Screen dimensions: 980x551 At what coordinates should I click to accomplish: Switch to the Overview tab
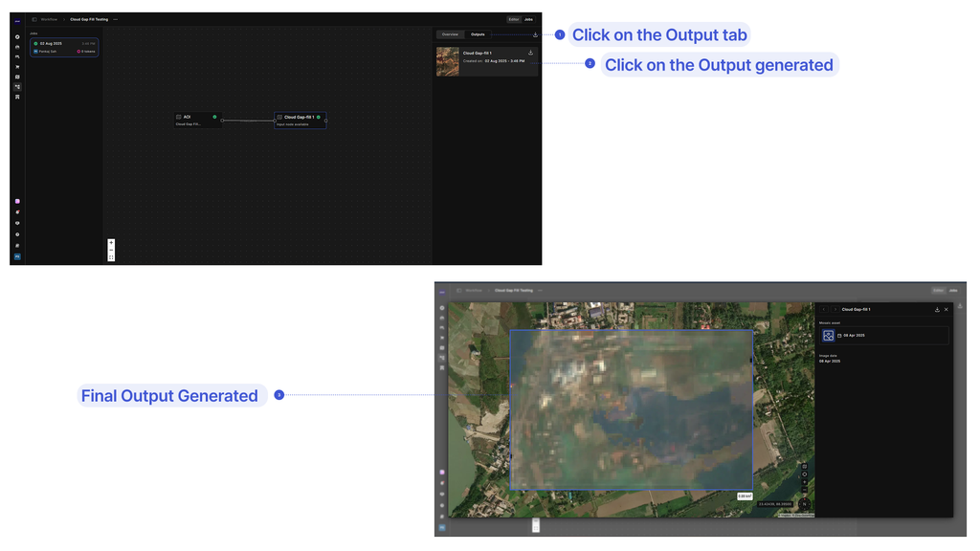pyautogui.click(x=450, y=34)
